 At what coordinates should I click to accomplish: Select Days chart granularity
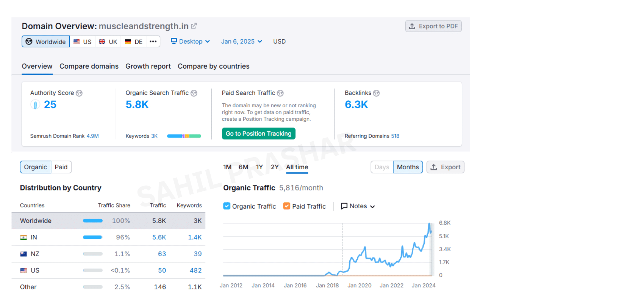382,167
